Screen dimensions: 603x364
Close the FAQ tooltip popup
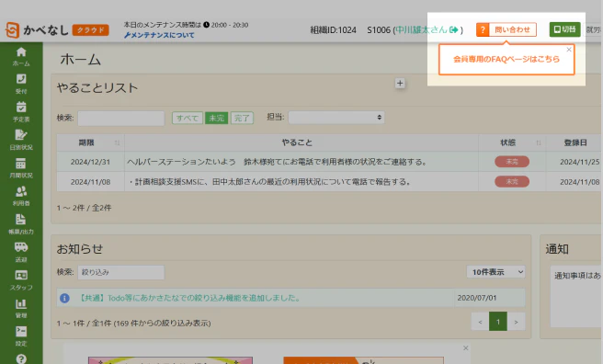coord(569,50)
